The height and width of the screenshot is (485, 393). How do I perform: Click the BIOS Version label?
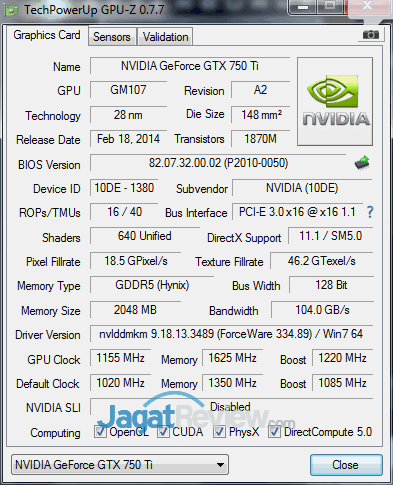tap(49, 165)
